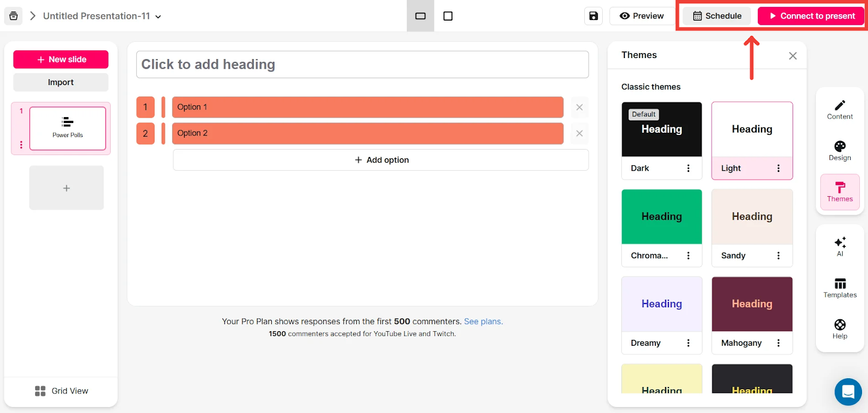Screen dimensions: 868x413
Task: Click the heading text field
Action: click(x=362, y=64)
